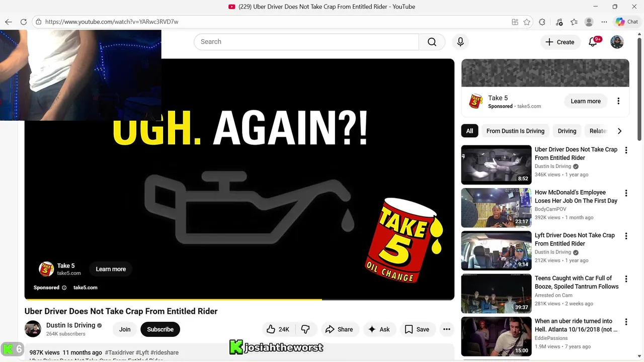Open the BodyCamPOV channel name
The width and height of the screenshot is (644, 362).
(x=550, y=209)
